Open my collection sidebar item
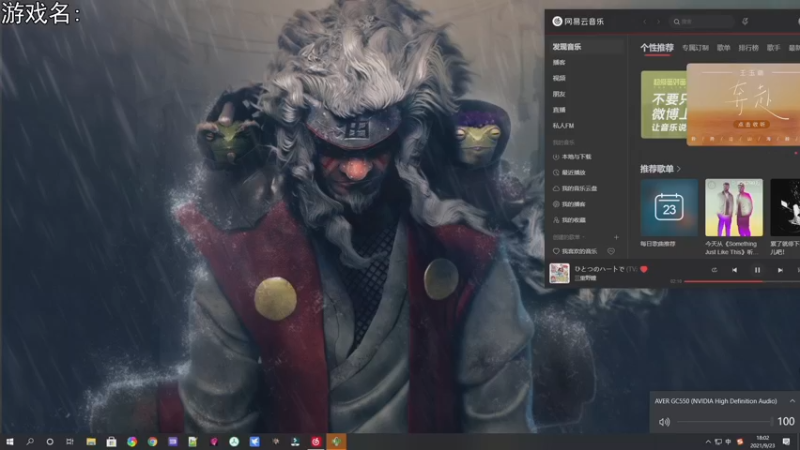The image size is (800, 450). [569, 220]
